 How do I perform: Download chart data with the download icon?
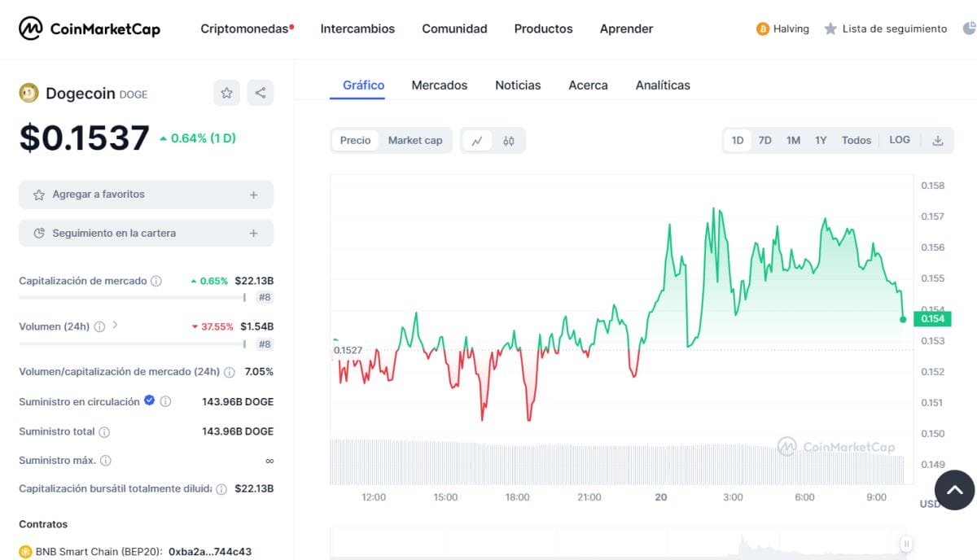[x=938, y=140]
